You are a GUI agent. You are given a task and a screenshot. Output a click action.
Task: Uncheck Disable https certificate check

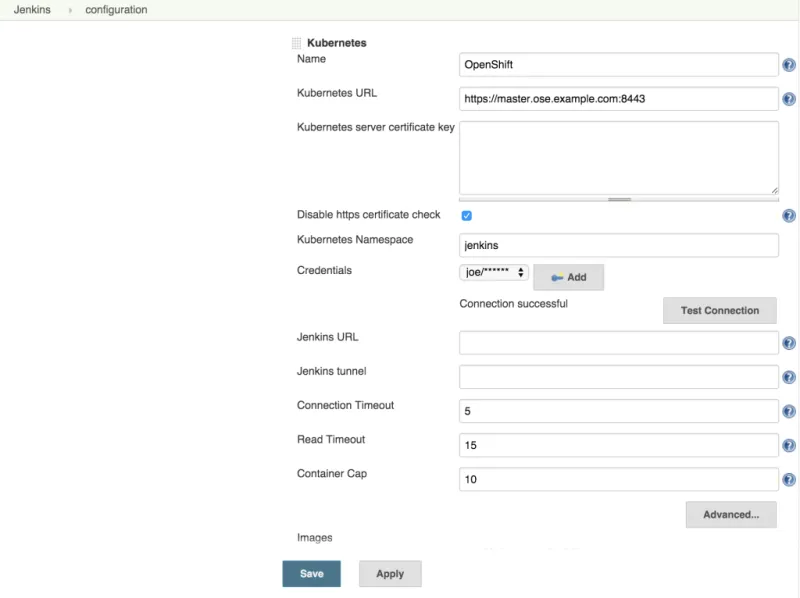coord(466,214)
